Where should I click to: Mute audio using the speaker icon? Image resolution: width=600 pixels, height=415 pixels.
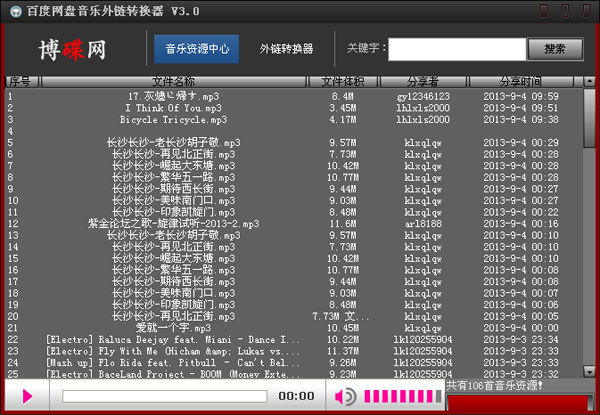click(x=345, y=397)
